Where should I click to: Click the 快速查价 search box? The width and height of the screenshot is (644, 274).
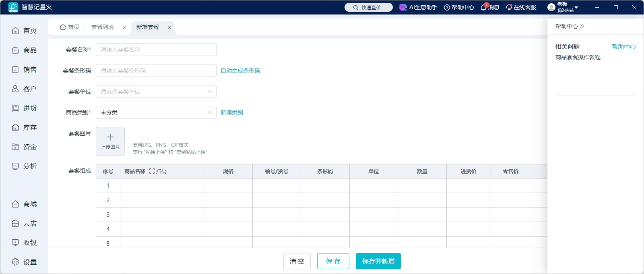tap(369, 7)
